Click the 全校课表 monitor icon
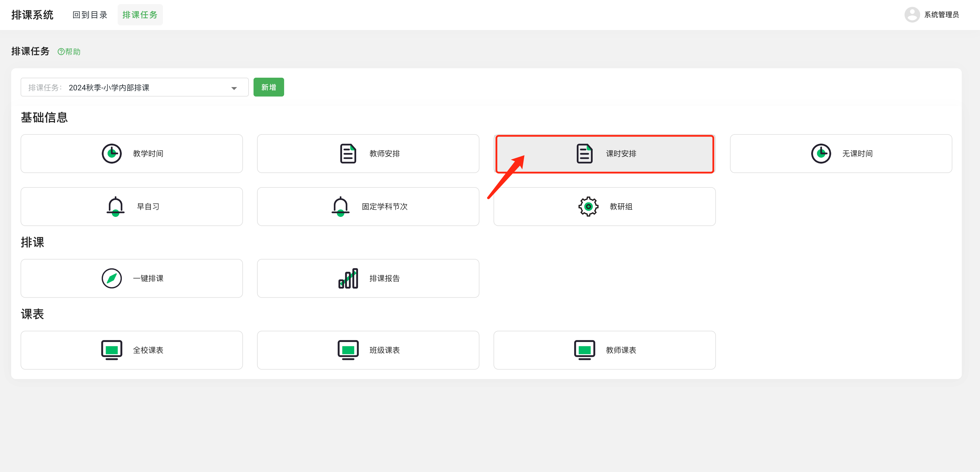 (x=111, y=350)
